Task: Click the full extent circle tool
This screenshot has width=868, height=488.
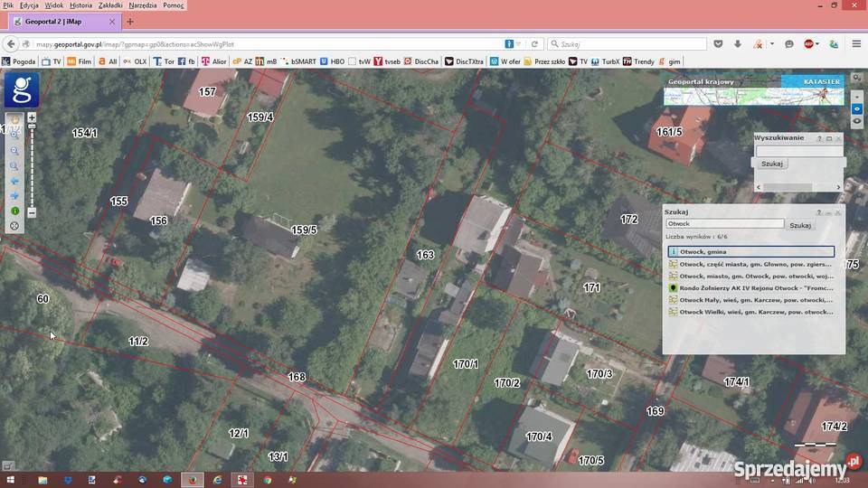Action: point(15,226)
